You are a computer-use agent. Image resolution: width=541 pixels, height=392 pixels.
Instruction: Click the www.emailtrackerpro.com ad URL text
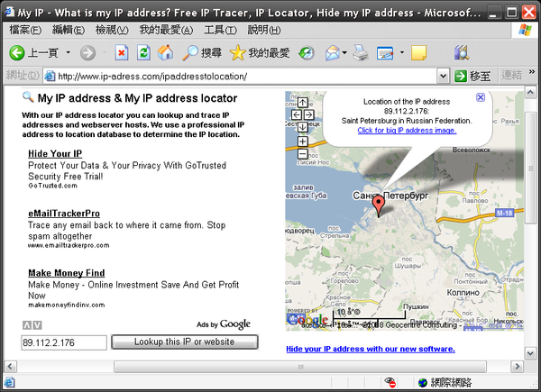69,245
